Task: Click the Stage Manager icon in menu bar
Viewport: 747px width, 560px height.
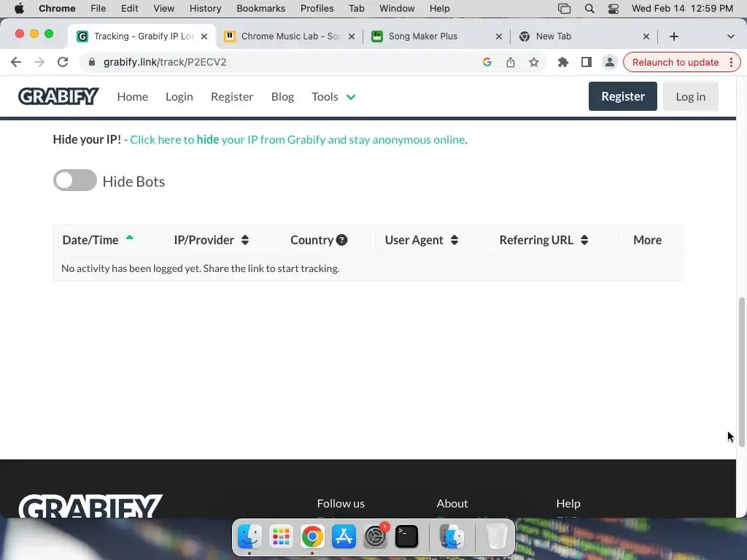Action: [x=564, y=9]
